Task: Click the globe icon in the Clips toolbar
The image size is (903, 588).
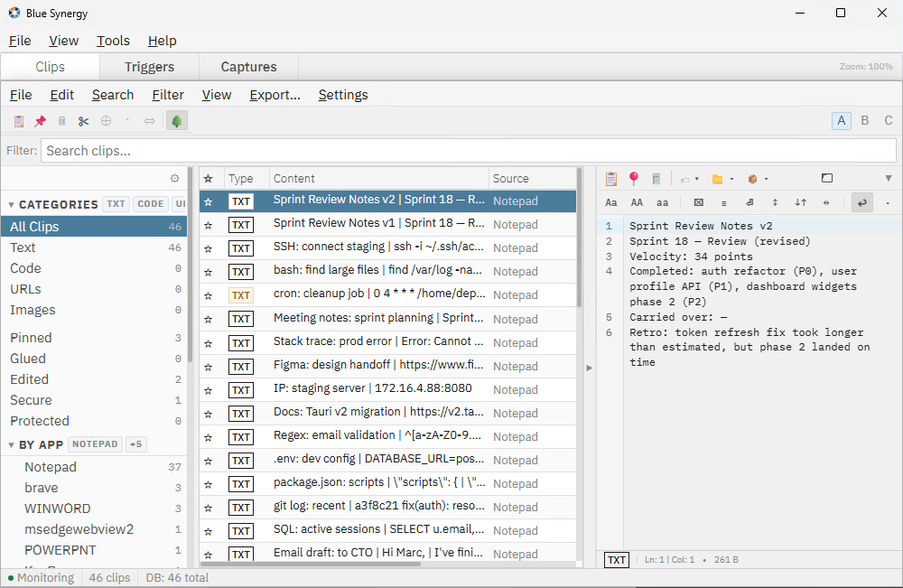Action: [x=106, y=120]
